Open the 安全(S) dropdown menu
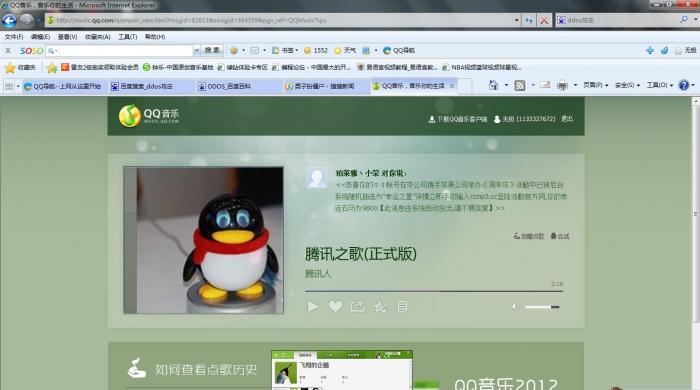The height and width of the screenshot is (390, 700). pyautogui.click(x=627, y=85)
